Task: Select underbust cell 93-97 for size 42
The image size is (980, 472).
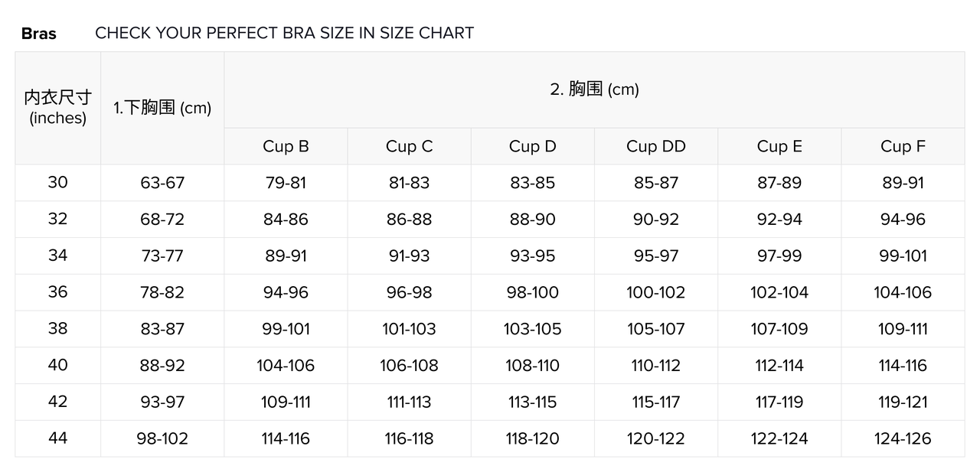Action: click(162, 402)
